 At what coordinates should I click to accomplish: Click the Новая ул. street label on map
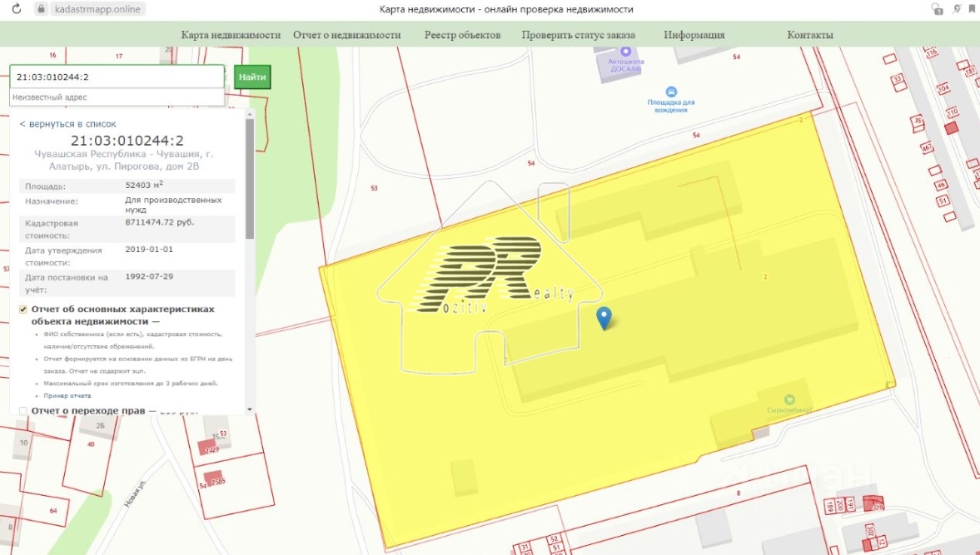coord(135,493)
